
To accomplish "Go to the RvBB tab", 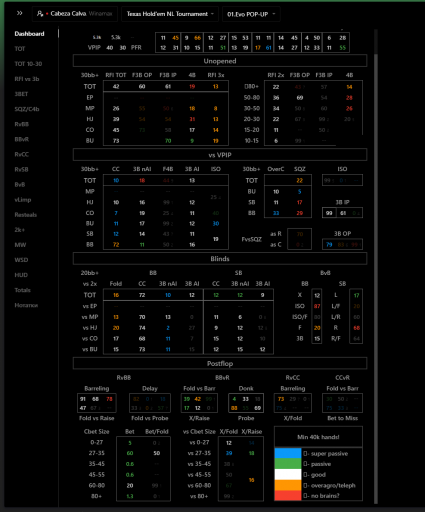I will point(22,124).
